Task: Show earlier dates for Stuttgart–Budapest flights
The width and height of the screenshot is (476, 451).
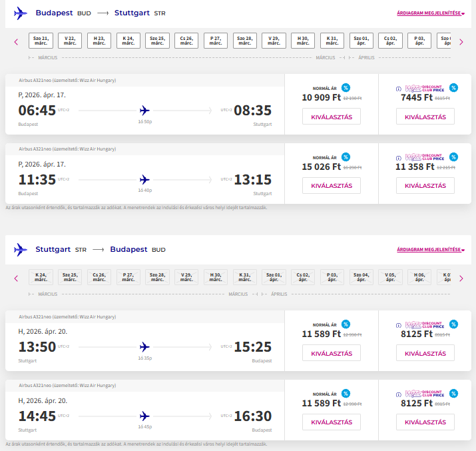Action: (x=16, y=278)
